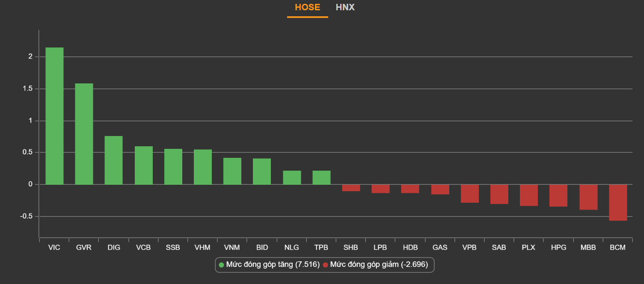Click the TPB axis label

[321, 248]
